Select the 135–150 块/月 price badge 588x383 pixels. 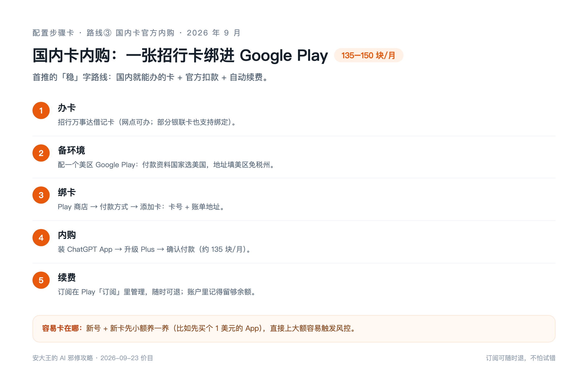coord(369,55)
